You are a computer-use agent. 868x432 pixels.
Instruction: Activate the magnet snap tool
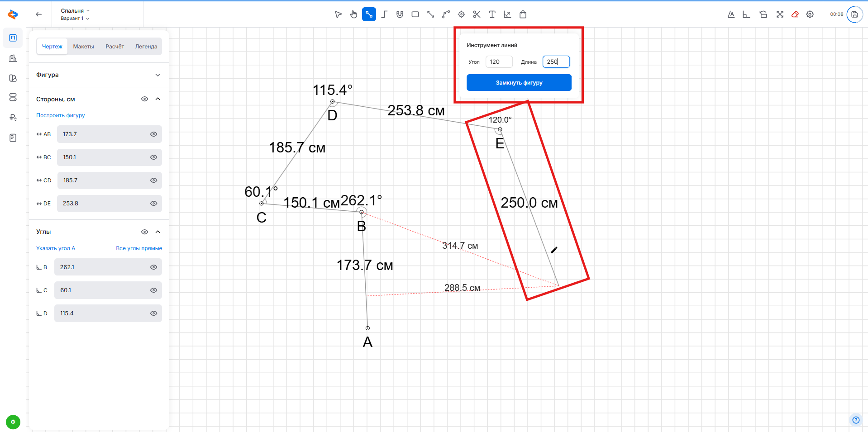400,14
